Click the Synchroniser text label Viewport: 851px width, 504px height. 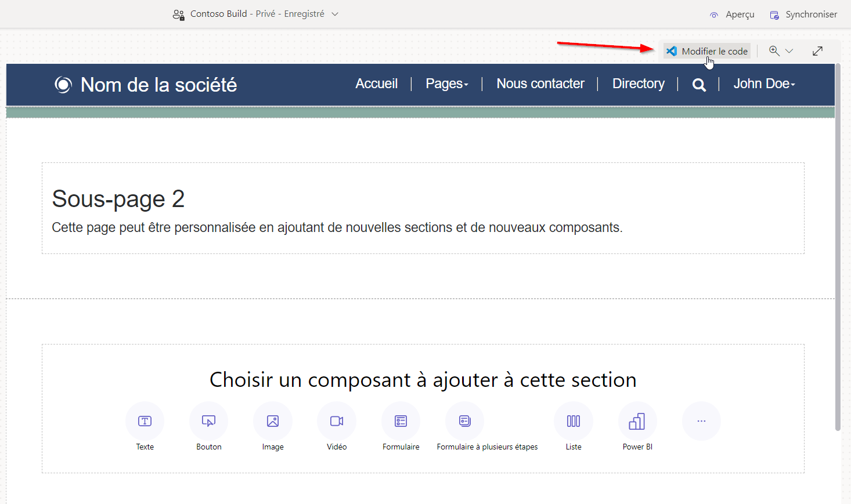pyautogui.click(x=812, y=14)
